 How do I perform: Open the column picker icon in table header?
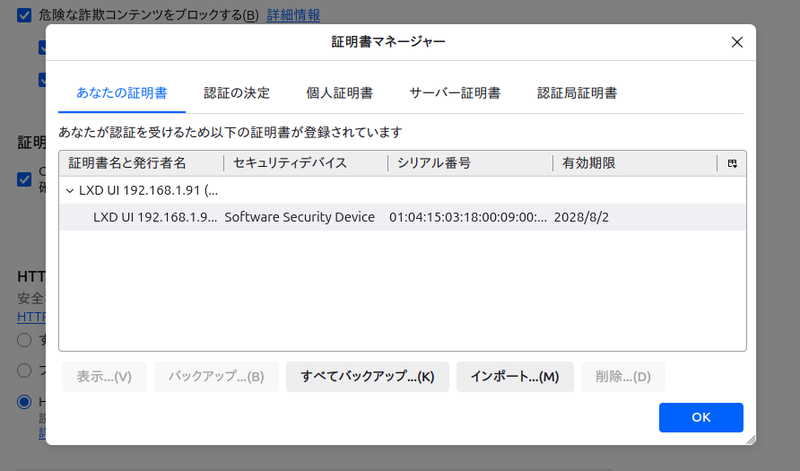(732, 163)
